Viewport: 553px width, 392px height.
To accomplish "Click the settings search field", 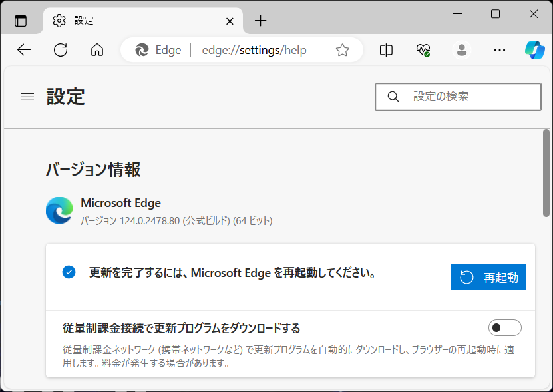I will point(458,97).
